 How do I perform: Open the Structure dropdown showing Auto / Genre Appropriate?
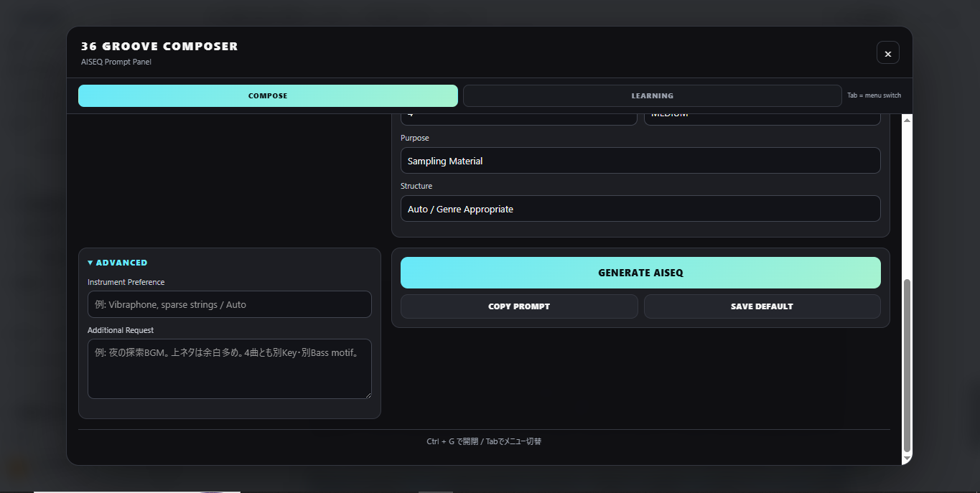click(x=640, y=209)
